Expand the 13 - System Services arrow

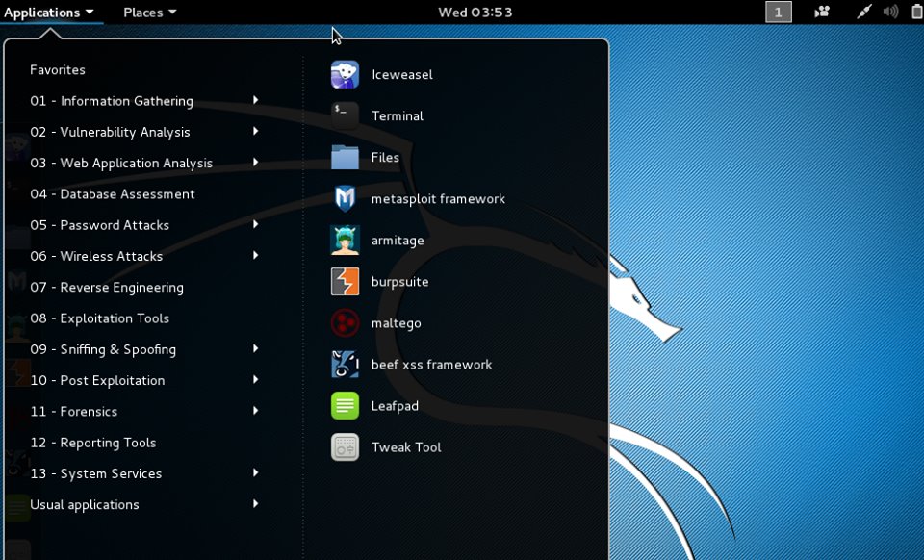(x=255, y=472)
